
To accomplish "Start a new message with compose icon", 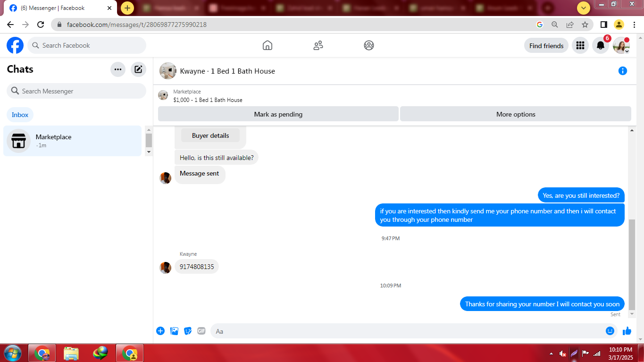I will pos(138,69).
